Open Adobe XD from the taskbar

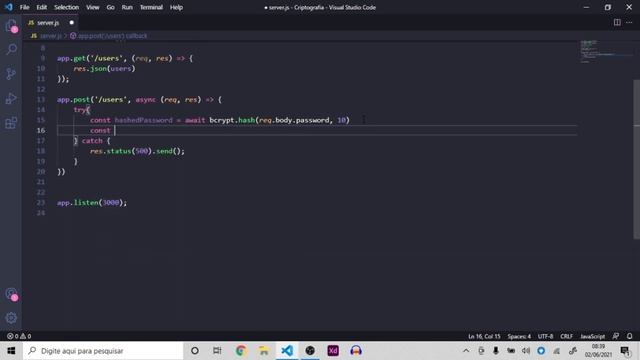pos(333,351)
